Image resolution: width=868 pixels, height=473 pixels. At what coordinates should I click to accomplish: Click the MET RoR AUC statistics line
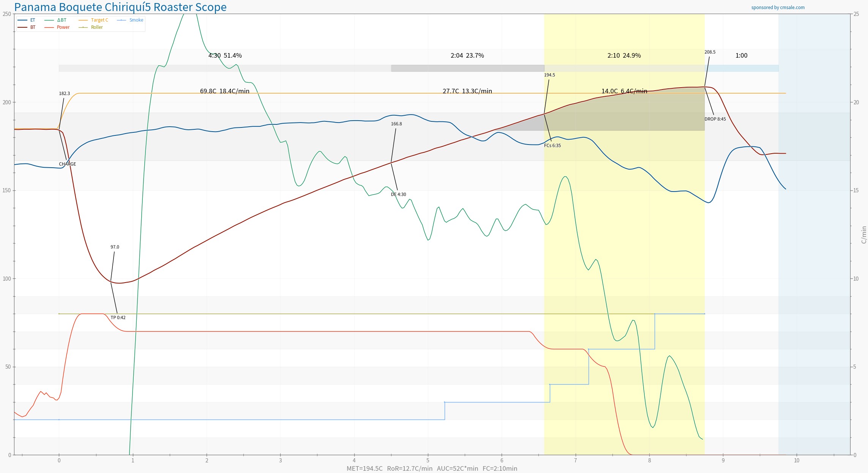click(432, 468)
